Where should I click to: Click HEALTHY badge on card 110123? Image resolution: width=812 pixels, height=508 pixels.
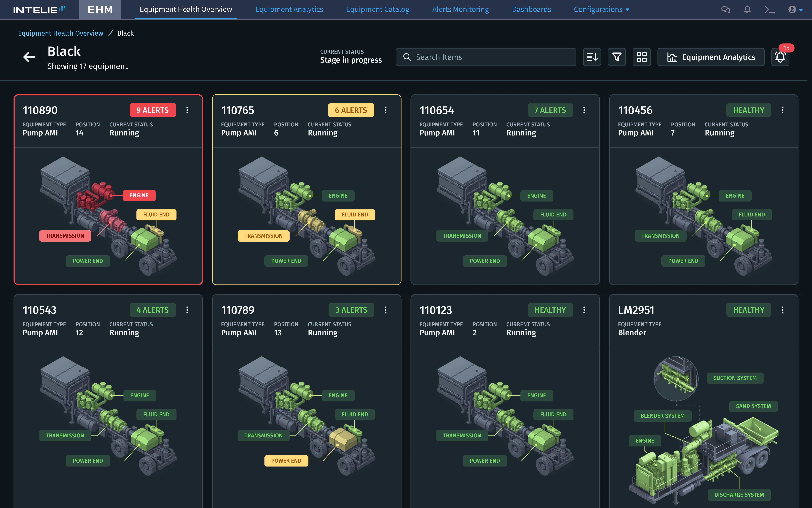pos(550,310)
